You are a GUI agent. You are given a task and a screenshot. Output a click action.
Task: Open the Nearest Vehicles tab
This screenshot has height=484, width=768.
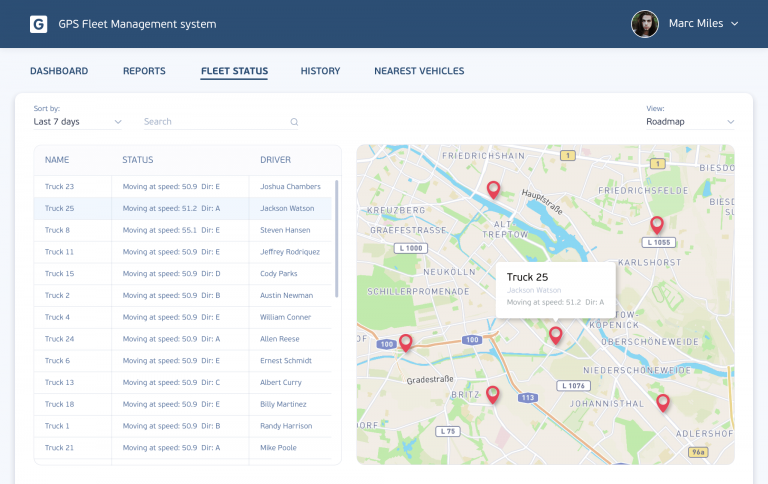coord(419,71)
